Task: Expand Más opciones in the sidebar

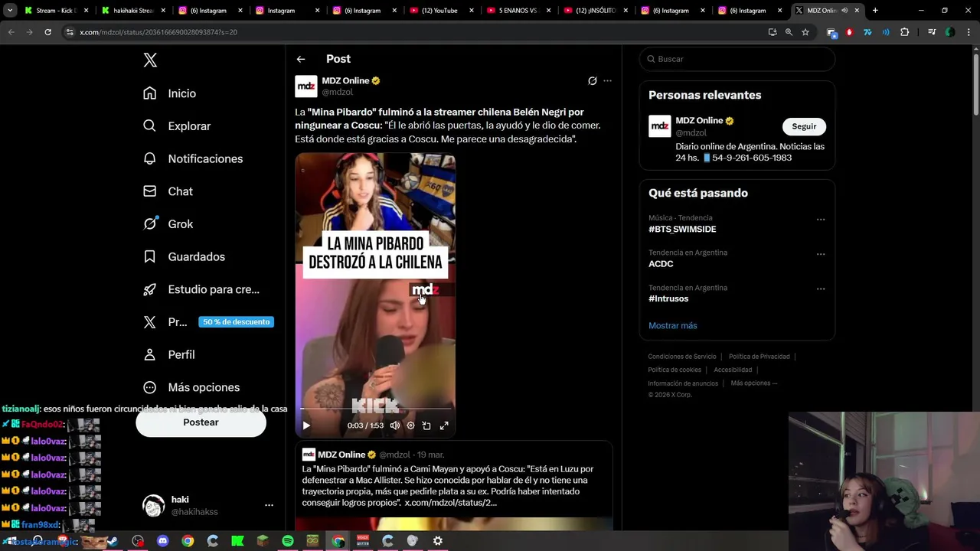Action: pyautogui.click(x=191, y=387)
